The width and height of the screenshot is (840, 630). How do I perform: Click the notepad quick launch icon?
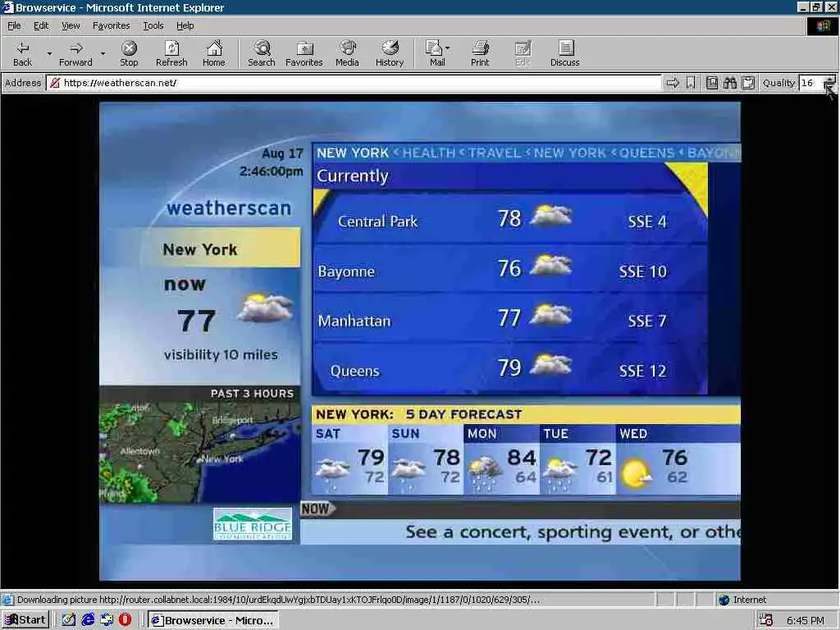(x=69, y=620)
